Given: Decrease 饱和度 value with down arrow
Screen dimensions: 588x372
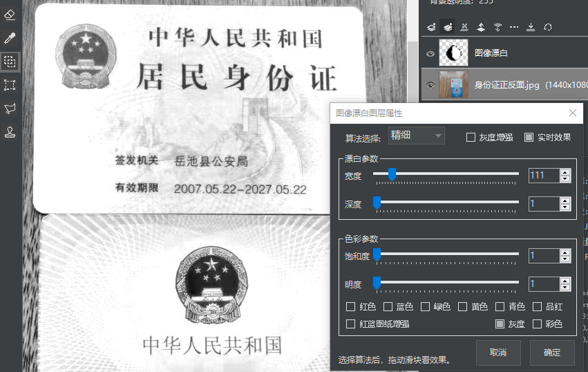Looking at the screenshot, I should point(565,259).
